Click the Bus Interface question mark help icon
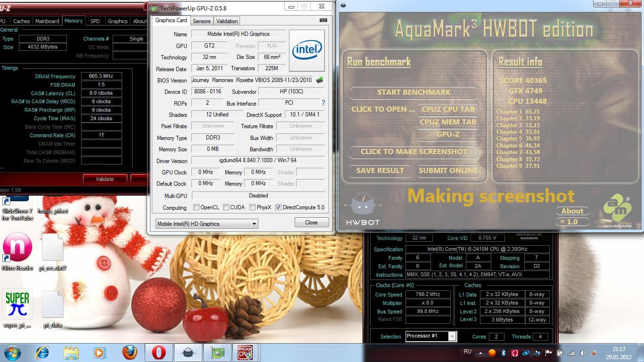The width and height of the screenshot is (644, 362). (323, 103)
